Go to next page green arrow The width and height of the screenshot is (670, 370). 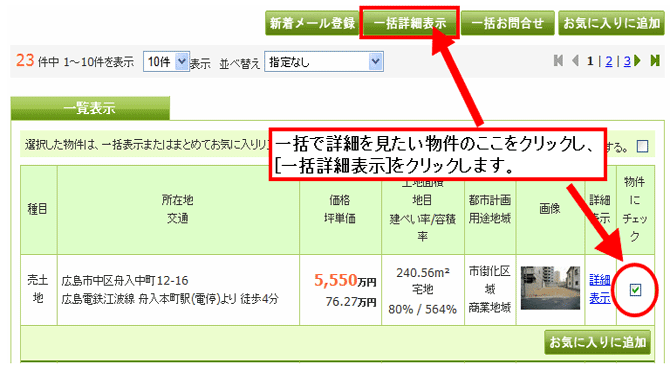click(638, 61)
